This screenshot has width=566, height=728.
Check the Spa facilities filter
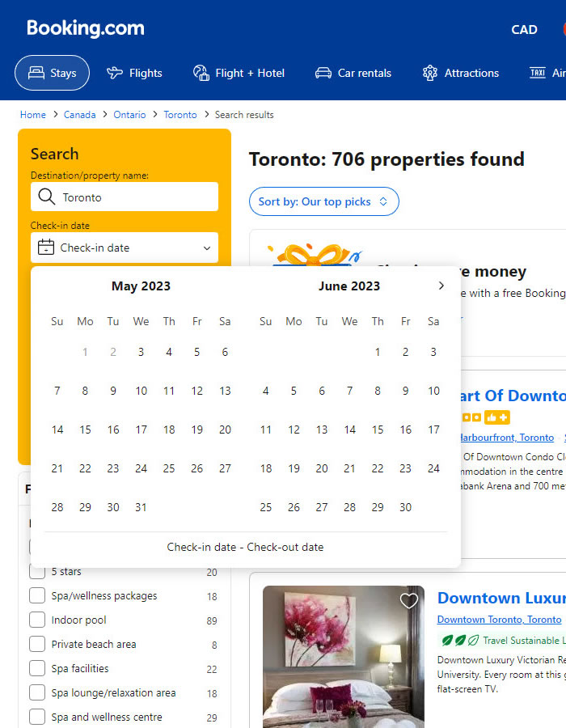click(x=37, y=669)
